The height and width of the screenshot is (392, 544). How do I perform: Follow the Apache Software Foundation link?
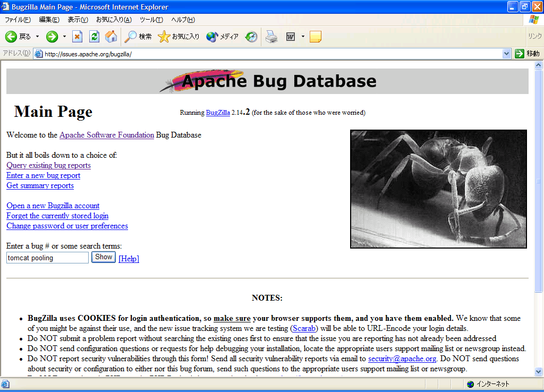coord(107,135)
